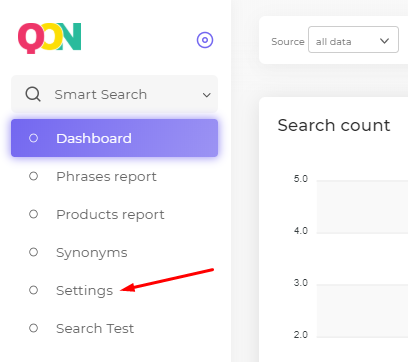
Task: Click the circle bullet beside Search Test
Action: [33, 328]
